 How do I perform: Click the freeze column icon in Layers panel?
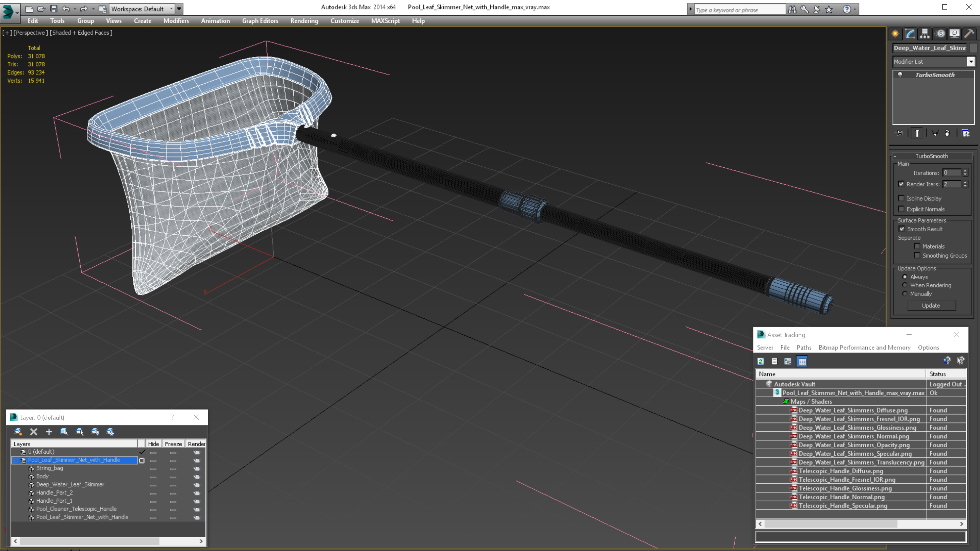click(x=173, y=444)
